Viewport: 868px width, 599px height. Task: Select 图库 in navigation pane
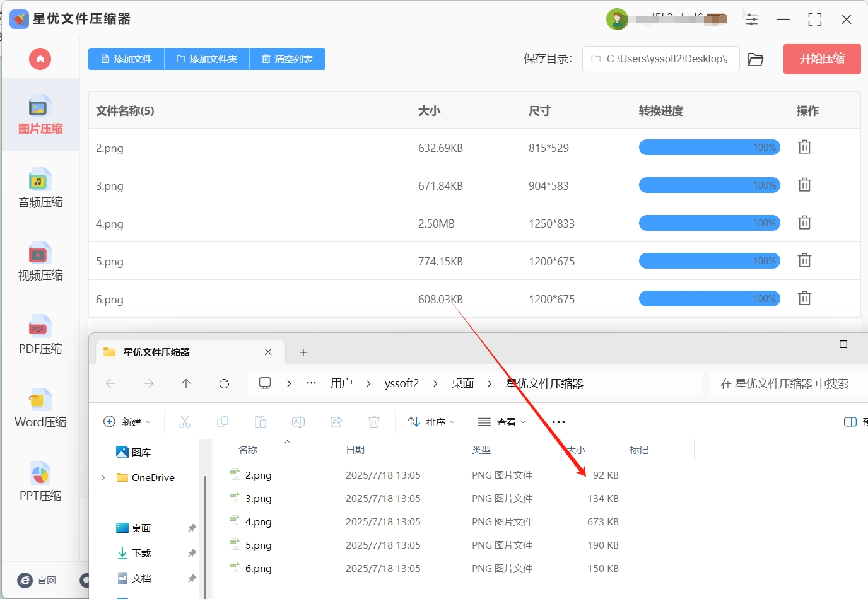pyautogui.click(x=134, y=452)
